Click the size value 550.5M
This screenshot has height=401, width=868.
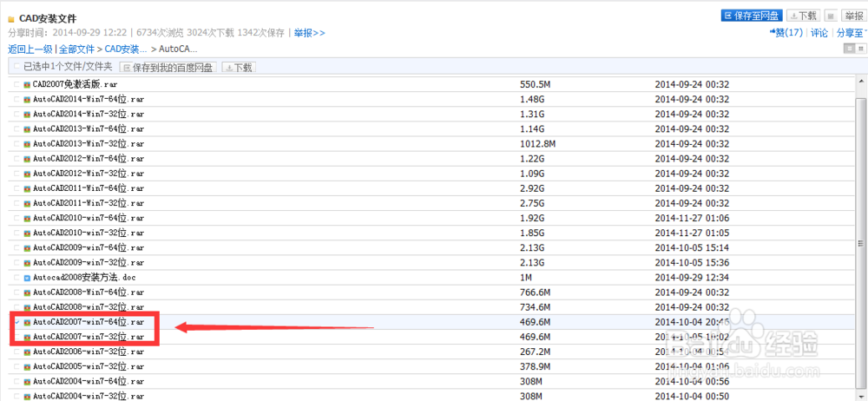click(x=536, y=85)
